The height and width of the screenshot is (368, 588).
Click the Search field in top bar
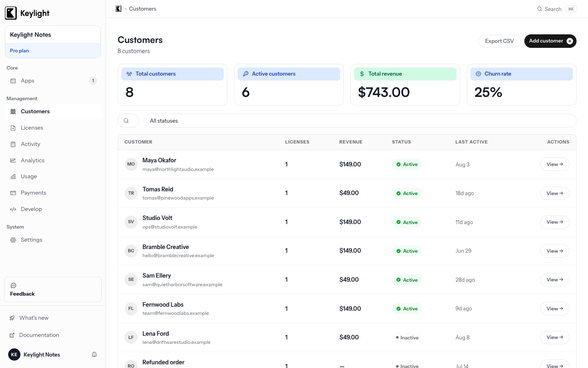point(557,9)
